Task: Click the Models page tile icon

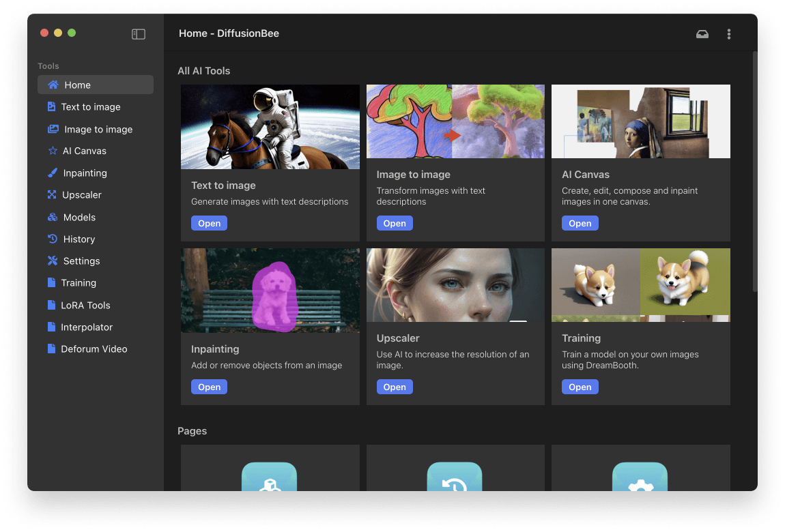Action: tap(270, 477)
